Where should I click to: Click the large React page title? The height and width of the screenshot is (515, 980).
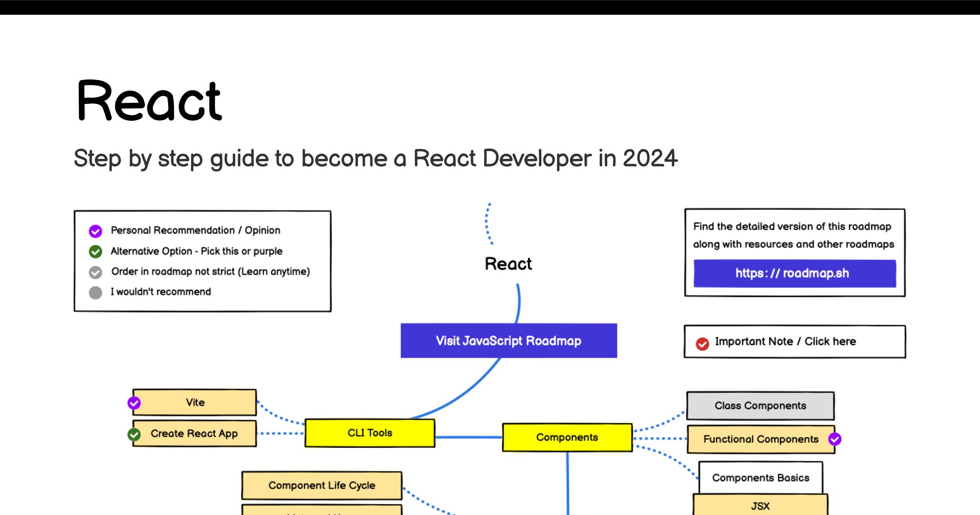tap(150, 100)
